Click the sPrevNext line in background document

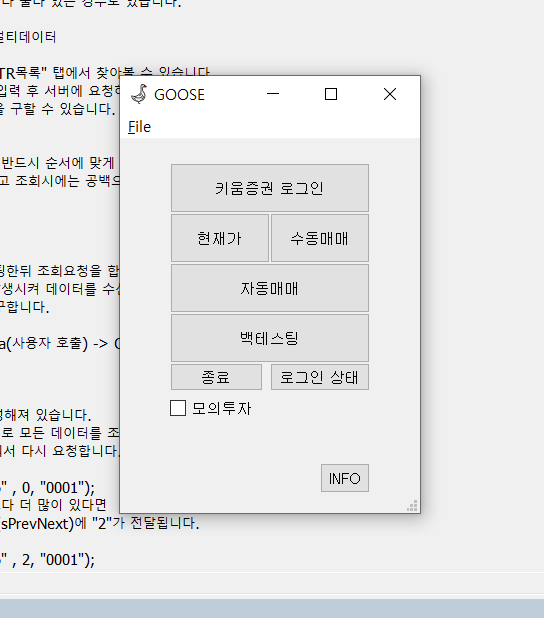tap(99, 523)
